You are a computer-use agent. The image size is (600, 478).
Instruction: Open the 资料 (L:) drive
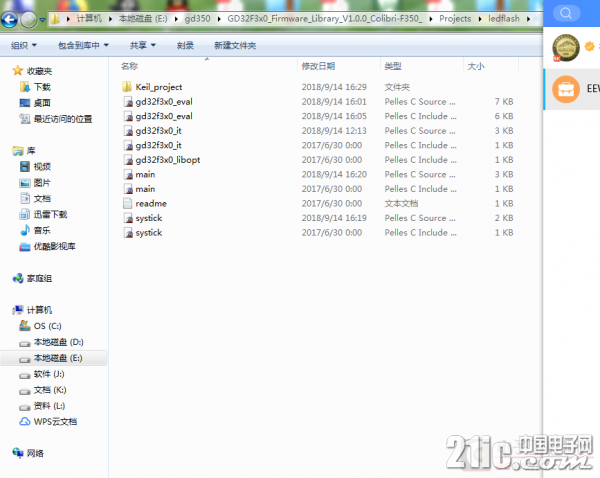(49, 406)
